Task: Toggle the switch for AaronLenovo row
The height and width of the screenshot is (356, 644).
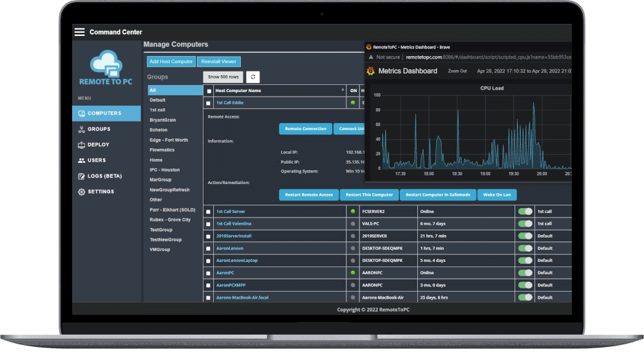Action: pos(526,248)
